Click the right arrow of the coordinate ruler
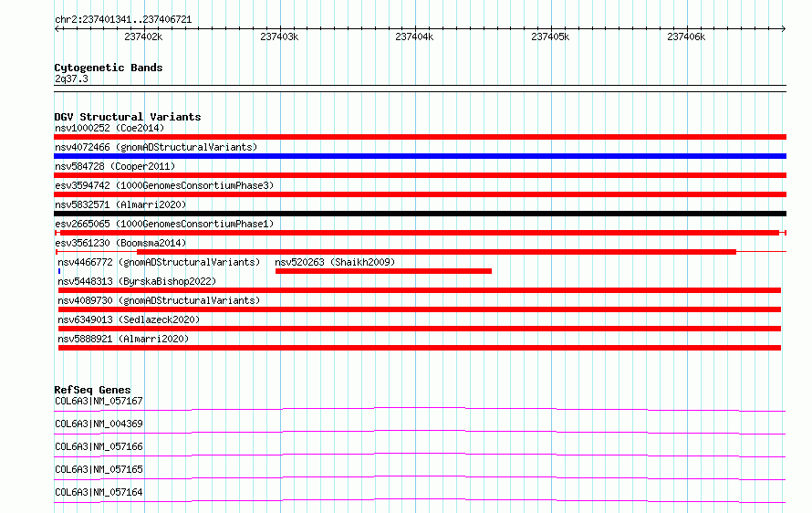The height and width of the screenshot is (513, 812). (x=783, y=28)
